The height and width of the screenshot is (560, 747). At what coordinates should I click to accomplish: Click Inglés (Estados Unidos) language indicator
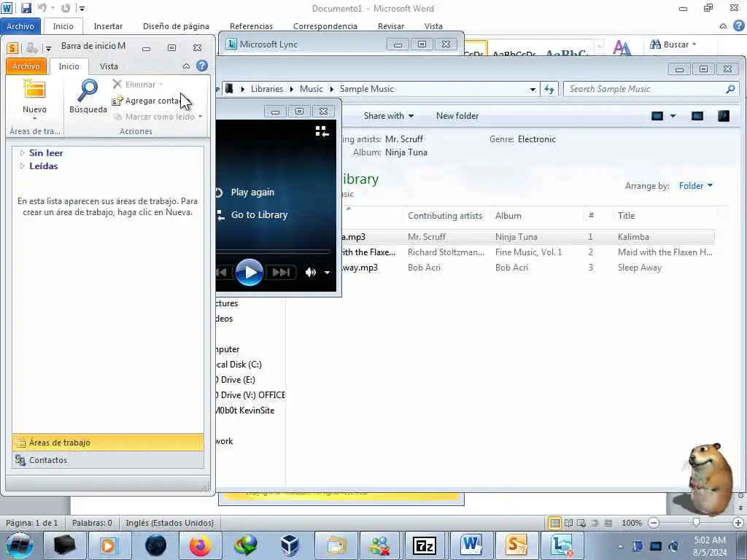(169, 523)
